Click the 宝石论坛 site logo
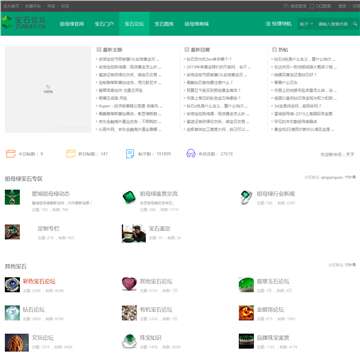The height and width of the screenshot is (360, 360). 23,22
